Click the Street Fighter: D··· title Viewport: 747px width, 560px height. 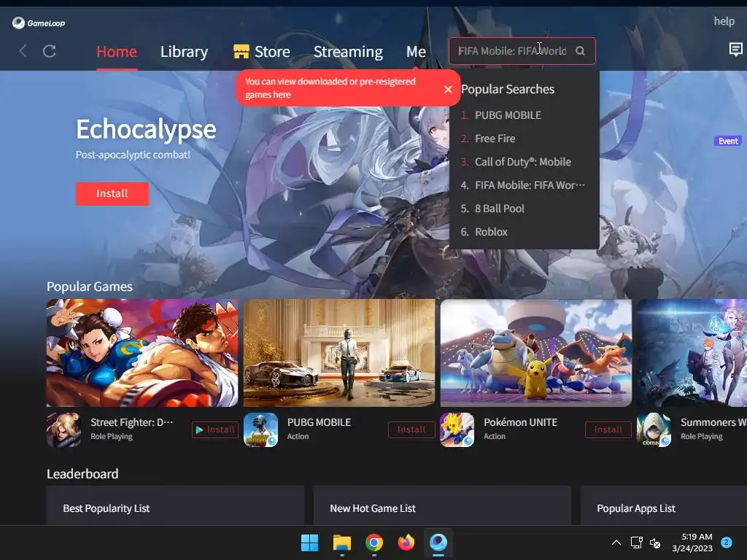click(131, 422)
